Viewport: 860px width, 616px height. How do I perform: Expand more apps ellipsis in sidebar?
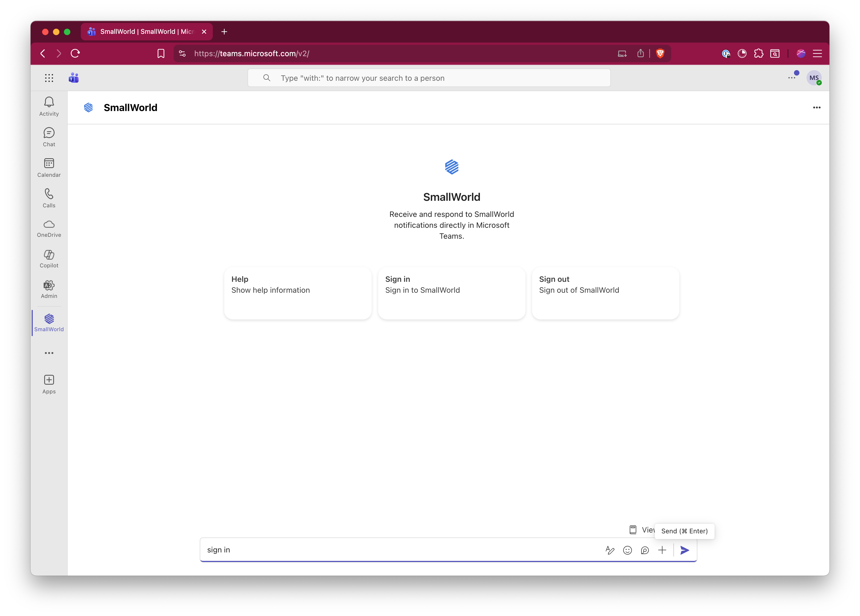click(x=49, y=353)
